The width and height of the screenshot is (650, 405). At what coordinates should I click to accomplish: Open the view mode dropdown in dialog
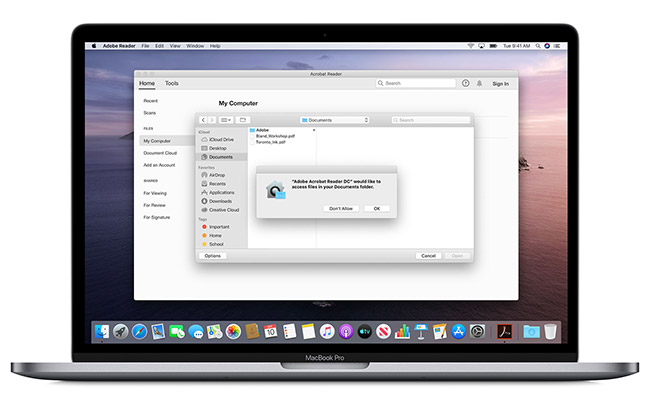[x=226, y=120]
